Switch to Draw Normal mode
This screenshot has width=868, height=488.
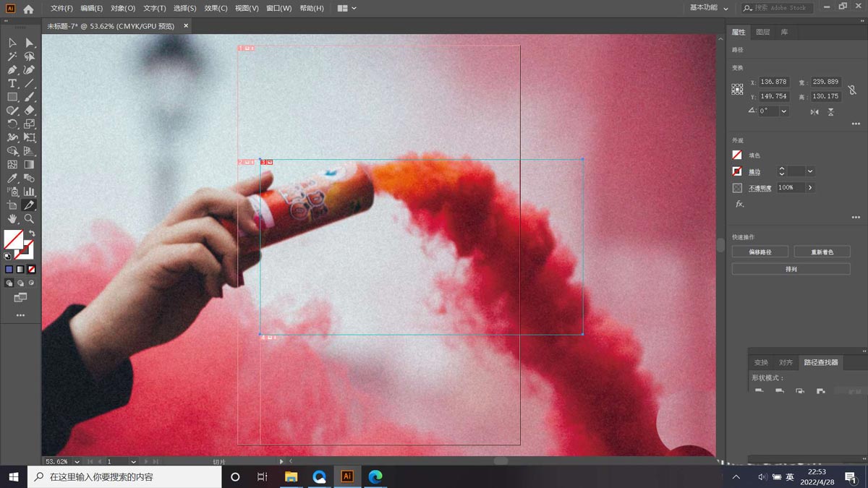pyautogui.click(x=9, y=283)
